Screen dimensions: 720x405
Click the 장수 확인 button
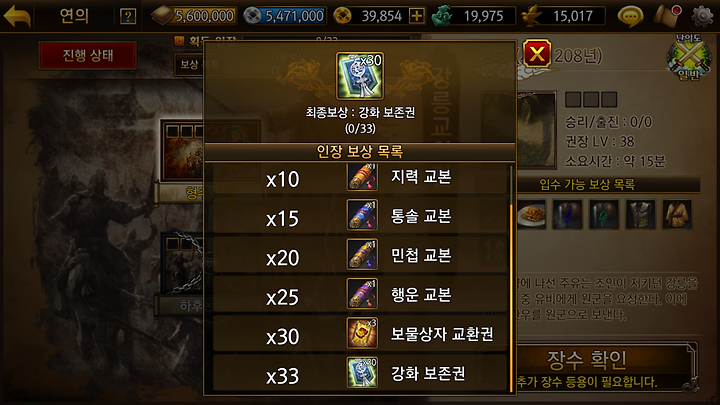coord(586,360)
